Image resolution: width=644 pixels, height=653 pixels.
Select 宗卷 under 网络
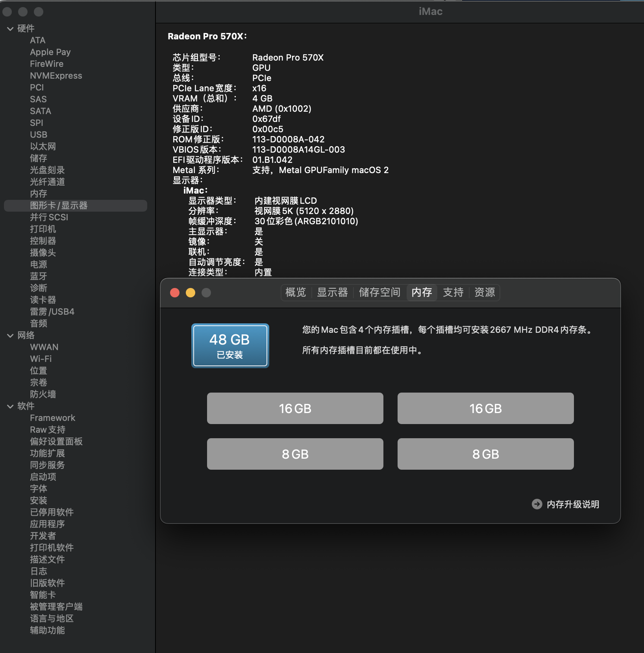click(x=39, y=382)
